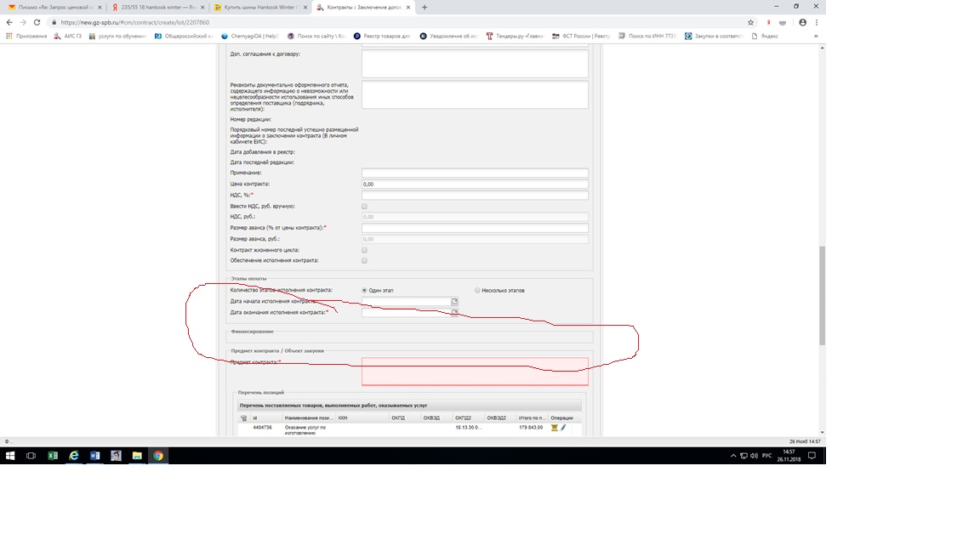
Task: Focus the Размер аванса percent field
Action: [475, 228]
